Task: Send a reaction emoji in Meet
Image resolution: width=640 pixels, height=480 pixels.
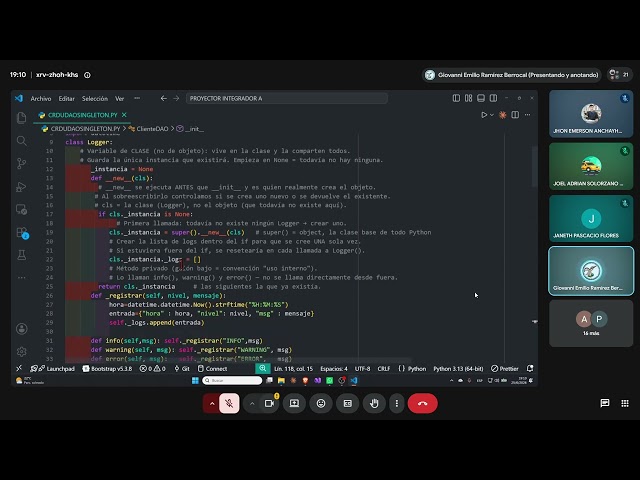Action: (x=321, y=403)
